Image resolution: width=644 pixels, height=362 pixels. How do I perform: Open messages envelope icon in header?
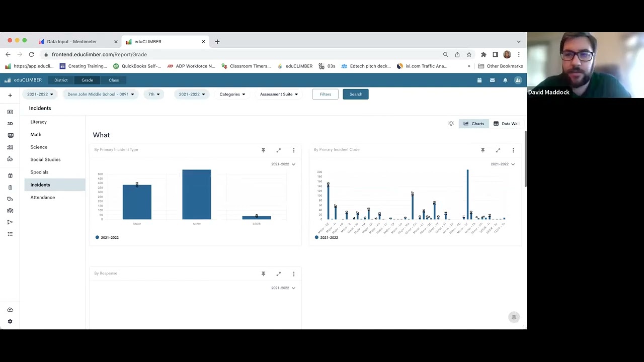coord(492,80)
